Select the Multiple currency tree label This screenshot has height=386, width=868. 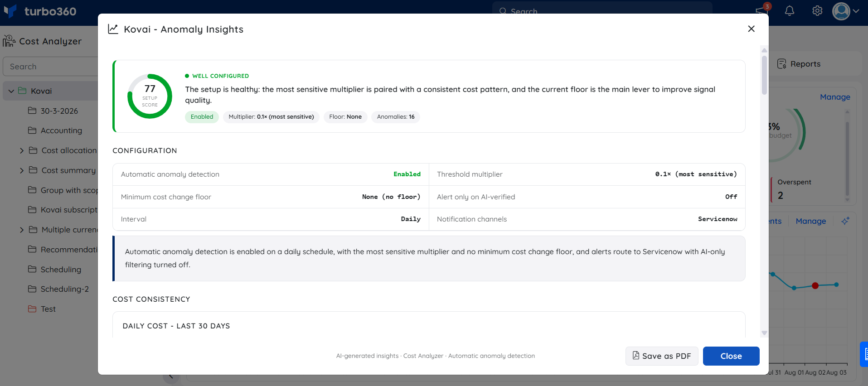tap(70, 230)
